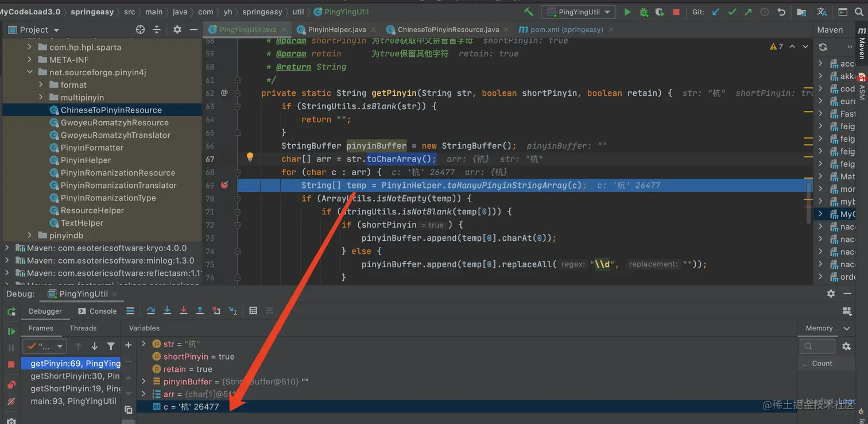Open View Breakpoints icon

tap(11, 385)
